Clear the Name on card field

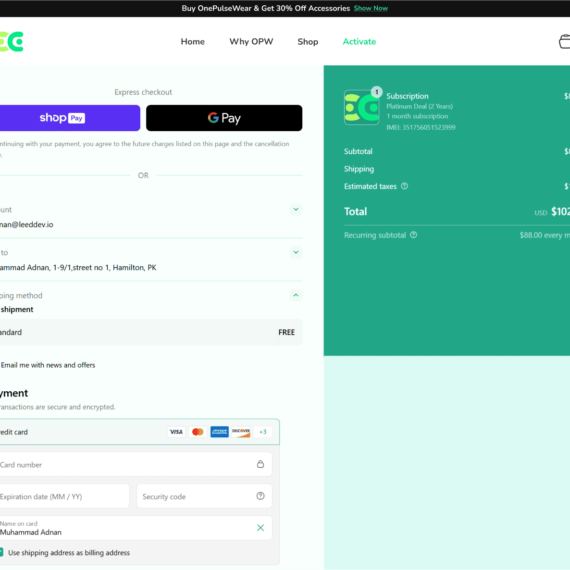pos(260,528)
